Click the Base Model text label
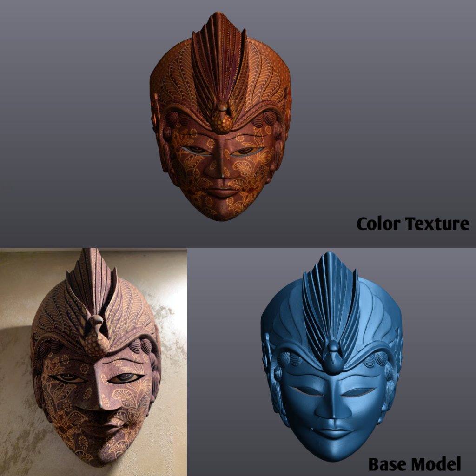Image resolution: width=476 pixels, height=476 pixels. (415, 464)
